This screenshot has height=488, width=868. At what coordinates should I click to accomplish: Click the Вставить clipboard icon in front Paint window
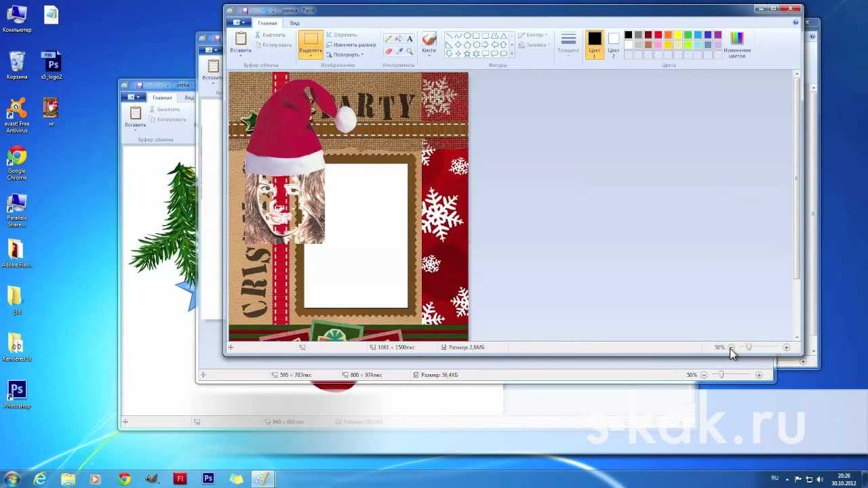point(241,38)
